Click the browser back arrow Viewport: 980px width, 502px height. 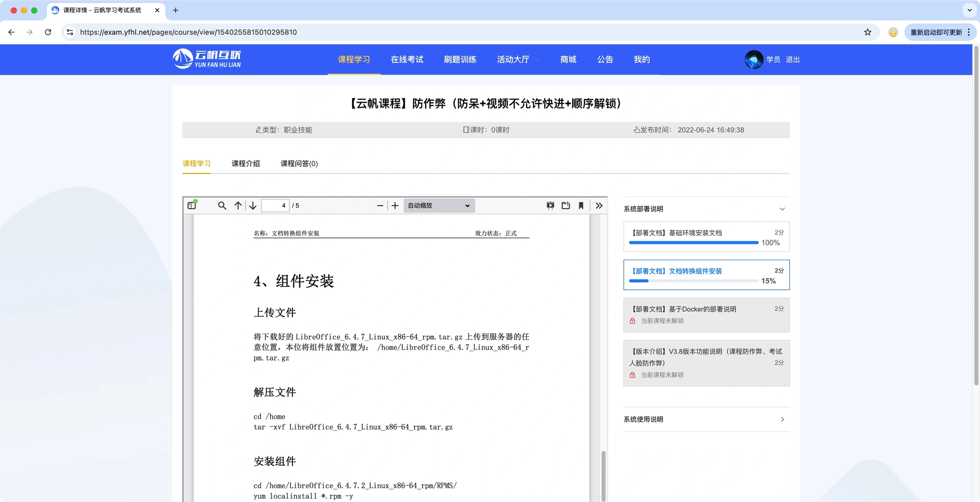[11, 32]
